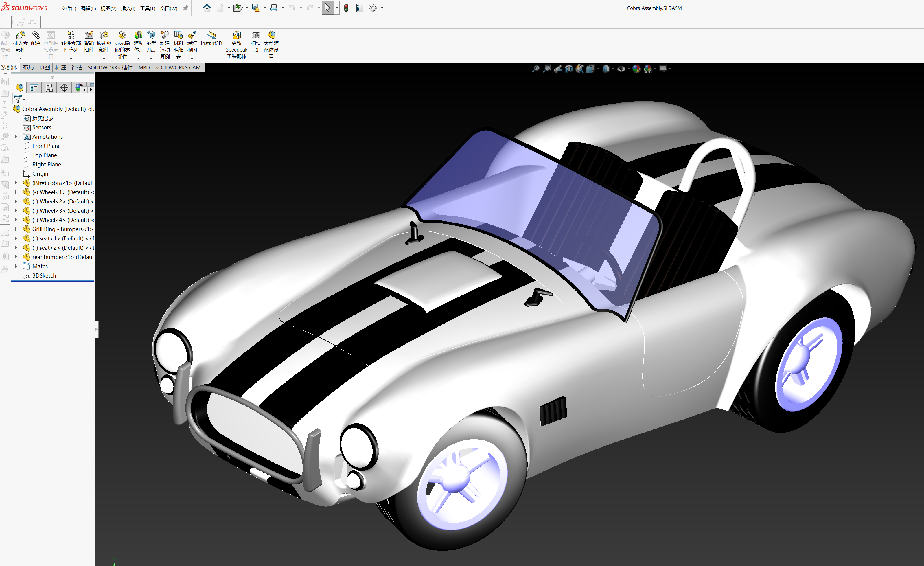The image size is (924, 566).
Task: Click Move Component (移动零部件) tool
Action: coord(104,42)
